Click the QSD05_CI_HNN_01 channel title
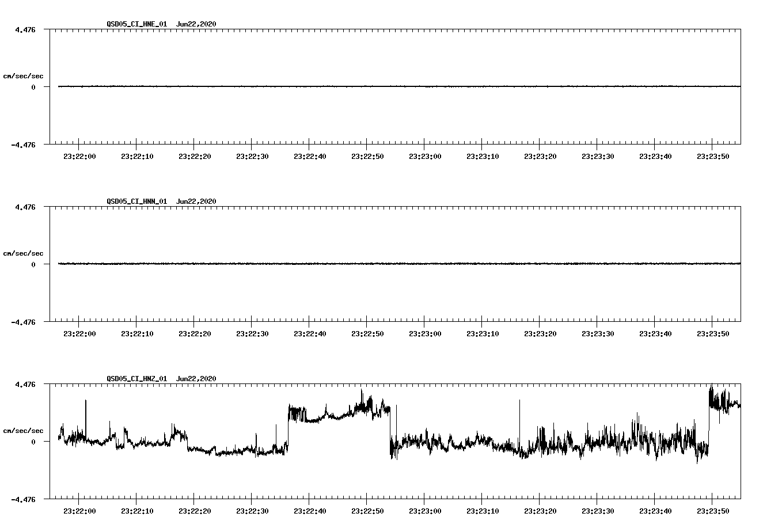Image resolution: width=782 pixels, height=532 pixels. (x=137, y=202)
